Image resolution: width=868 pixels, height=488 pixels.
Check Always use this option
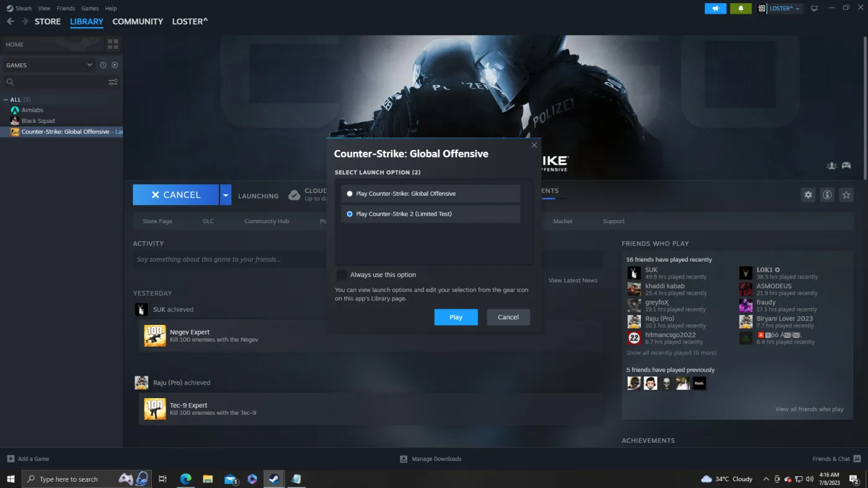pyautogui.click(x=342, y=275)
